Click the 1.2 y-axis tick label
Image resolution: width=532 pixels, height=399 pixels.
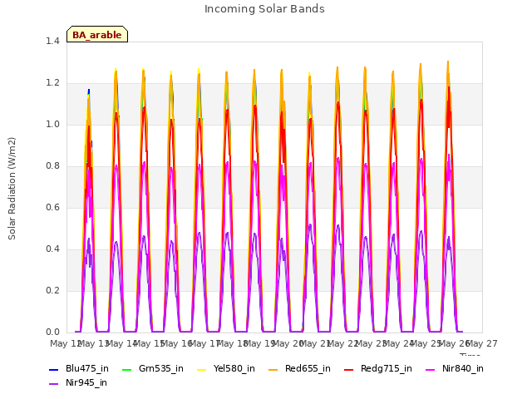click(x=52, y=83)
